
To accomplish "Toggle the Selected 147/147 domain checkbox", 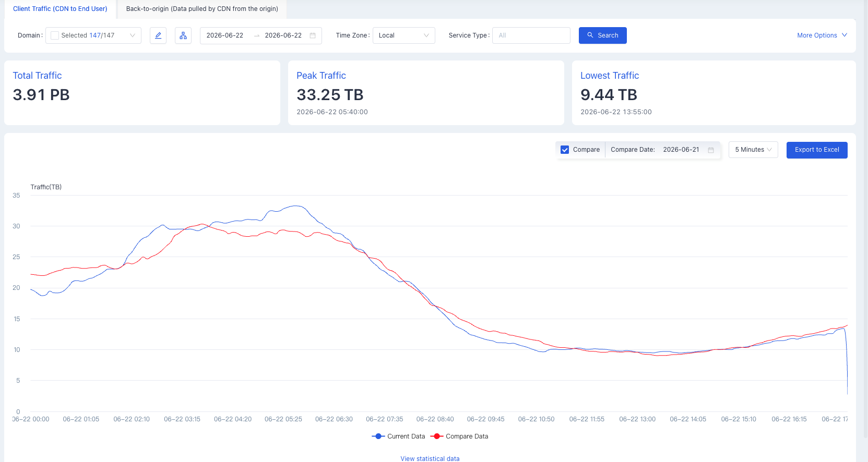I will [x=55, y=35].
